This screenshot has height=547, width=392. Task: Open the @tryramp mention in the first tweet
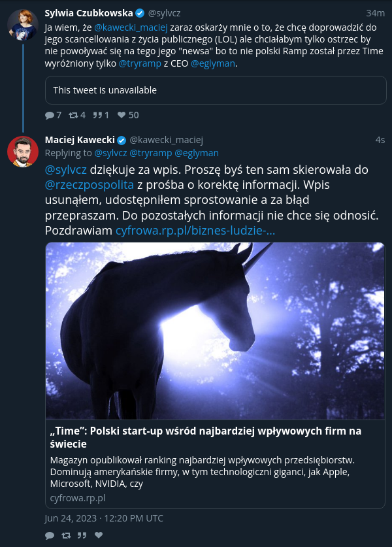point(140,63)
